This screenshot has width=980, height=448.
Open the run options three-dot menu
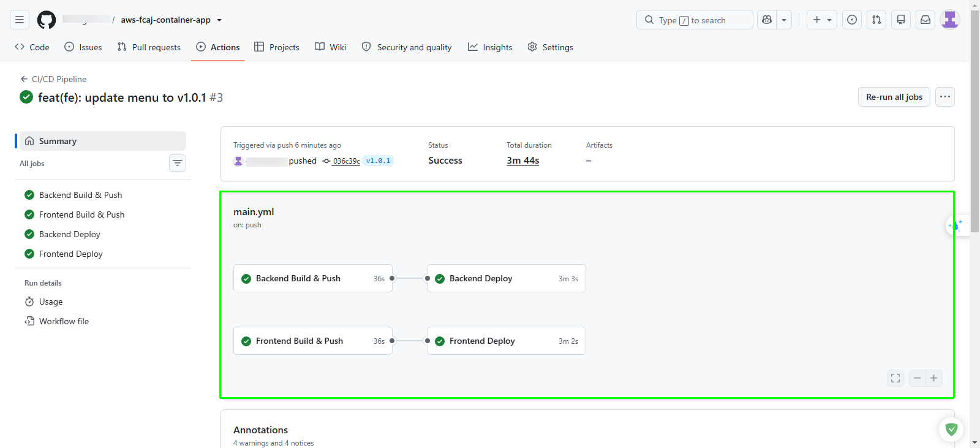pos(945,97)
